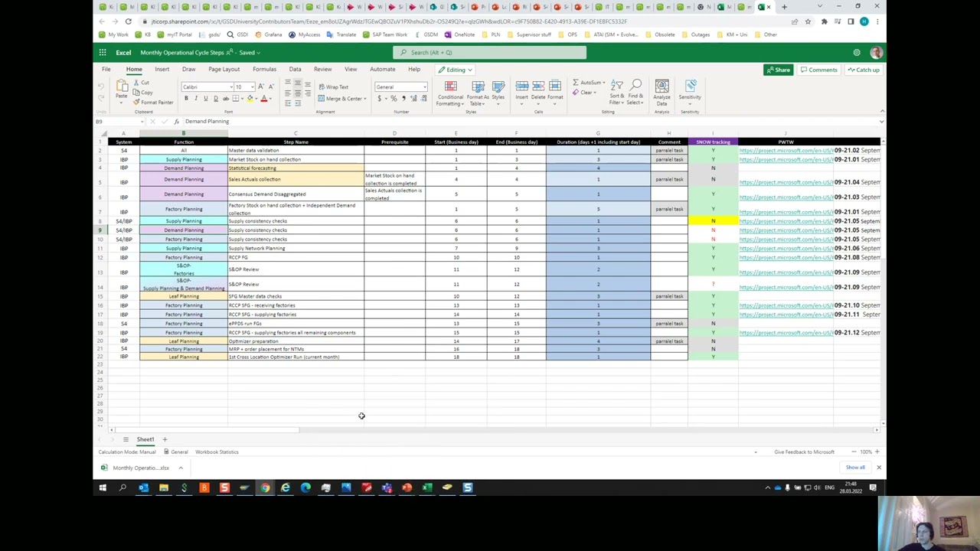This screenshot has width=980, height=551.
Task: Click the Catch up button
Action: 864,70
